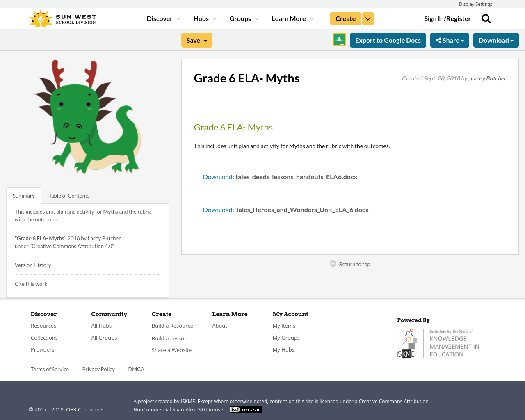Expand the Discover navigation dropdown
This screenshot has height=420, width=525.
point(160,18)
